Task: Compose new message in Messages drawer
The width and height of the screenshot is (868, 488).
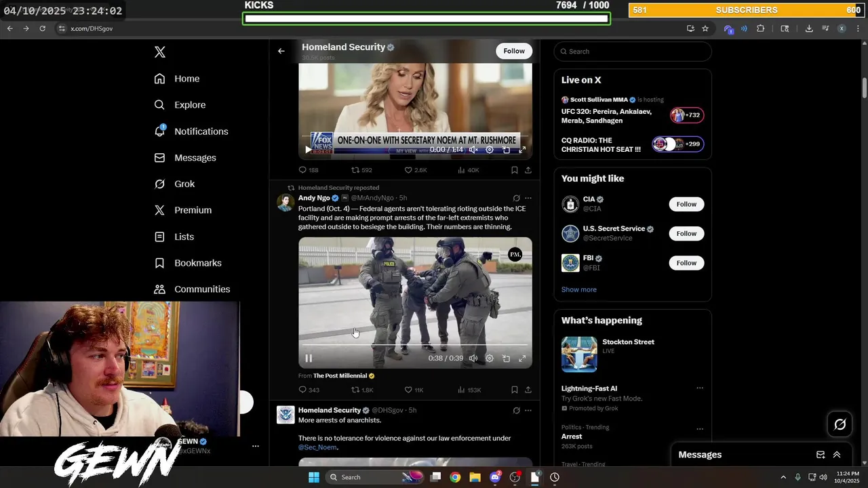Action: tap(821, 455)
